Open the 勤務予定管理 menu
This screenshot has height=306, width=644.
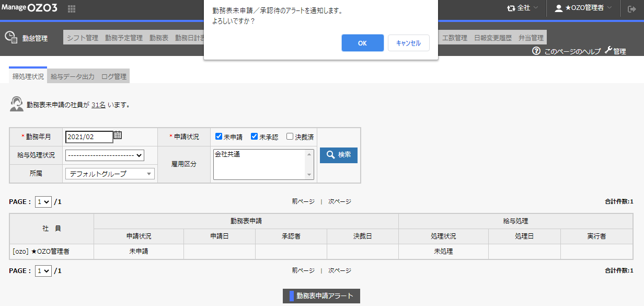click(x=124, y=38)
